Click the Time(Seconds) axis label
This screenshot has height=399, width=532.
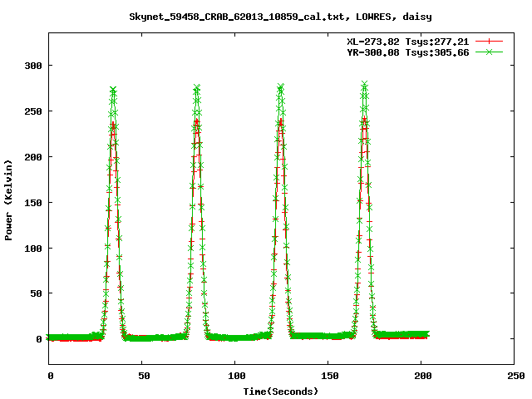click(281, 392)
